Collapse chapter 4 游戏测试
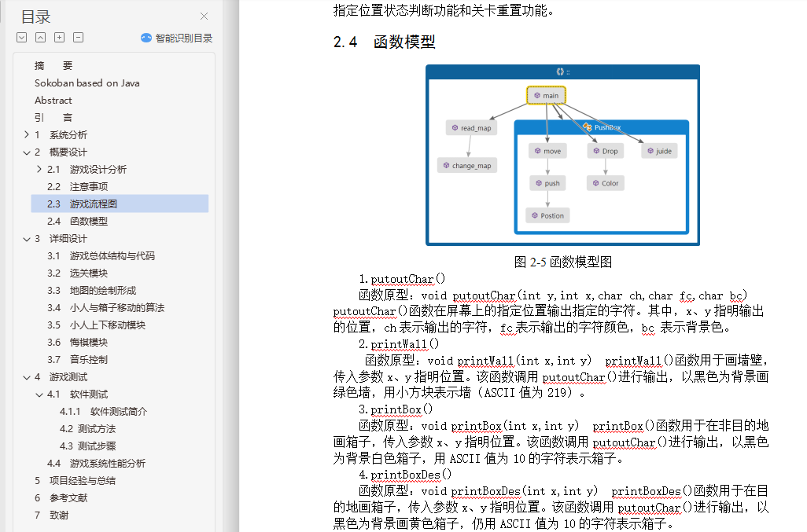This screenshot has height=532, width=807. pos(26,376)
